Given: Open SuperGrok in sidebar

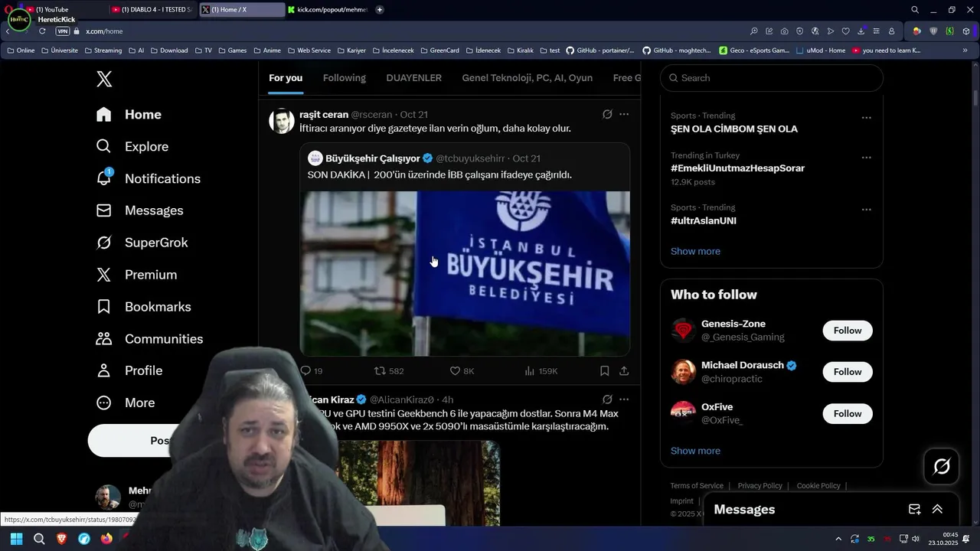Looking at the screenshot, I should (142, 243).
